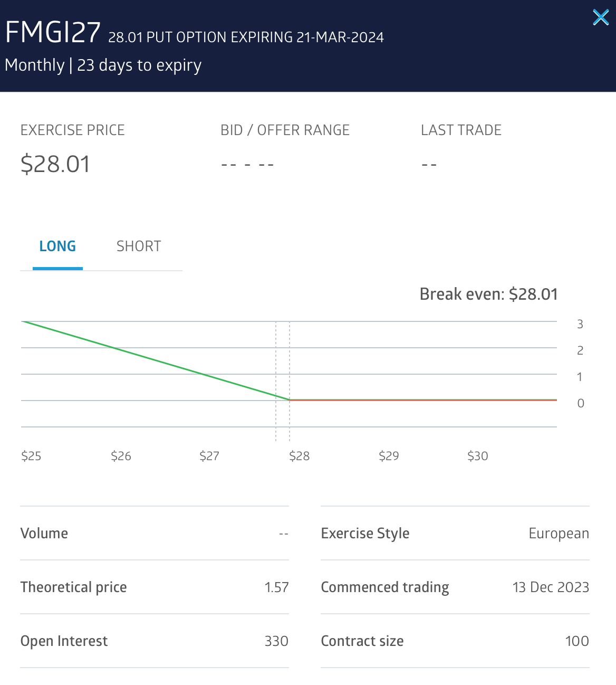Click the BID / OFFER RANGE heading
This screenshot has width=616, height=685.
pyautogui.click(x=285, y=130)
